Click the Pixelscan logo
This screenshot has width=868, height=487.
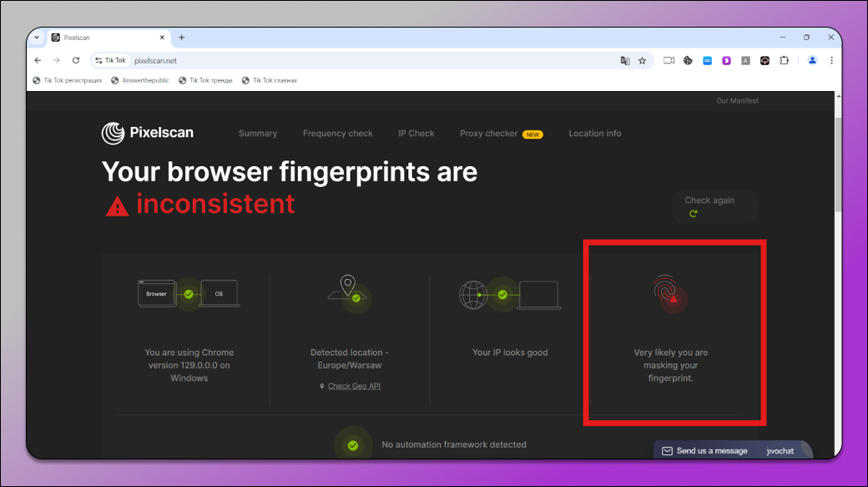point(148,134)
